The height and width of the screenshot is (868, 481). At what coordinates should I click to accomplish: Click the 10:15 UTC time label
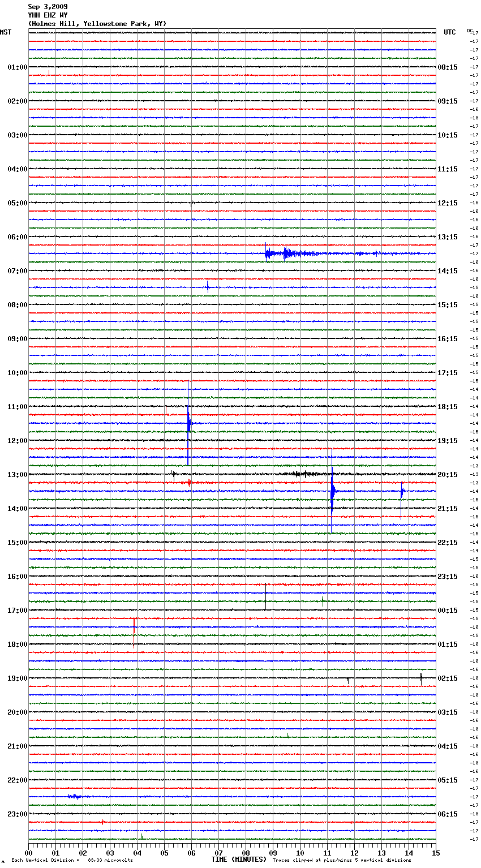click(448, 135)
